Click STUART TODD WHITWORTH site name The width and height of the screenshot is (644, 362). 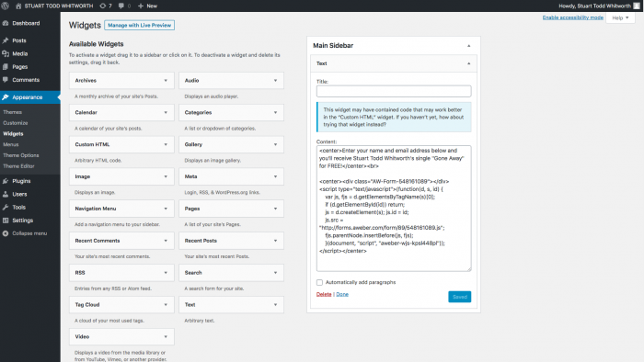click(59, 6)
